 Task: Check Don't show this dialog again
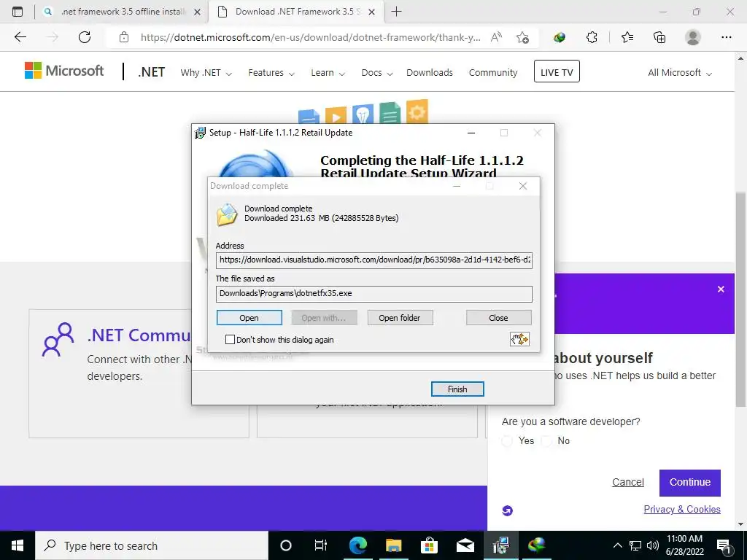point(230,340)
